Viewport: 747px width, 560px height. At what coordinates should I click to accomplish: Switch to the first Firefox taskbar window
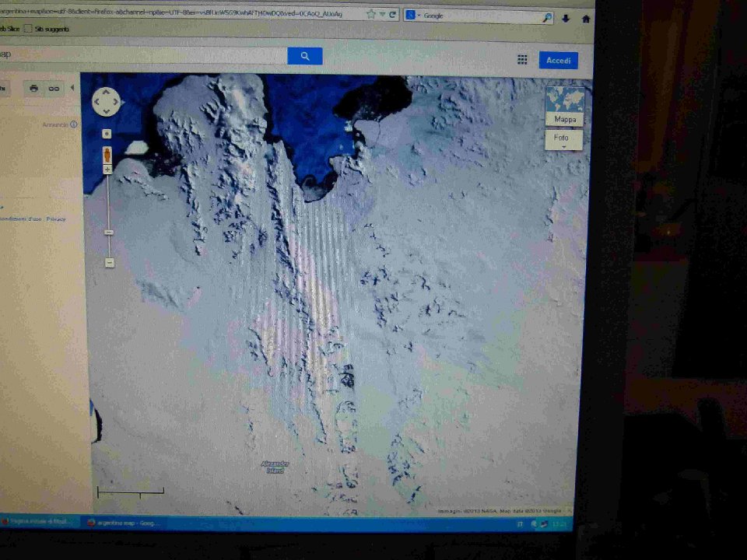tap(37, 521)
